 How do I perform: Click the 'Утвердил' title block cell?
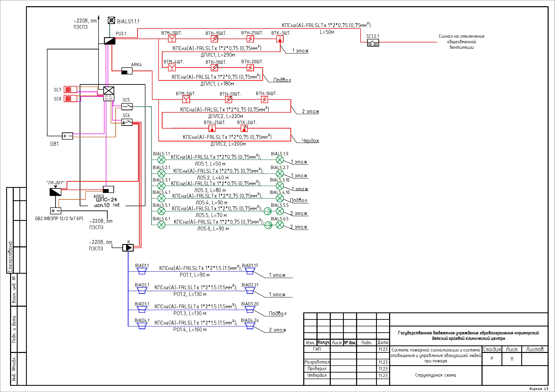click(x=317, y=375)
